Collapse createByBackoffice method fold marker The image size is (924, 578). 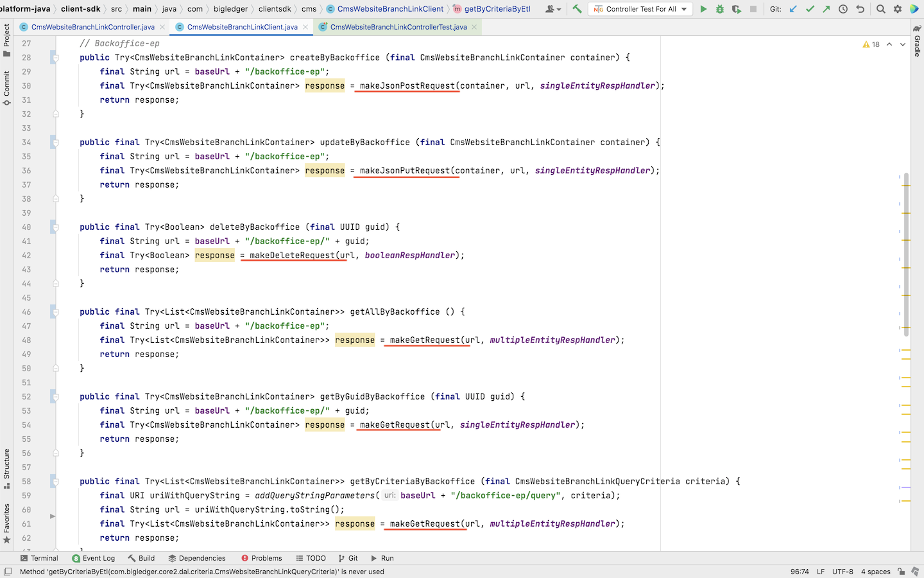[x=56, y=58]
